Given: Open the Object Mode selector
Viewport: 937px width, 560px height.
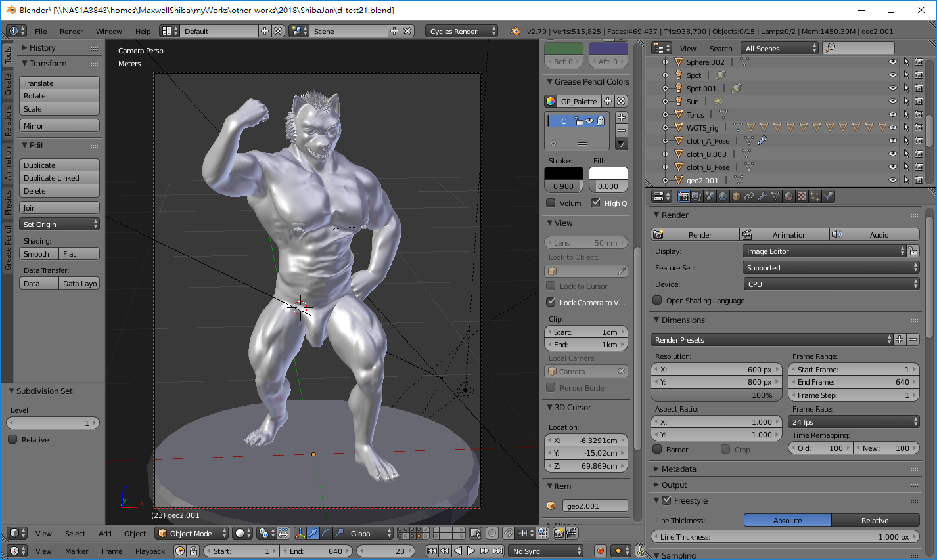Looking at the screenshot, I should [x=192, y=533].
